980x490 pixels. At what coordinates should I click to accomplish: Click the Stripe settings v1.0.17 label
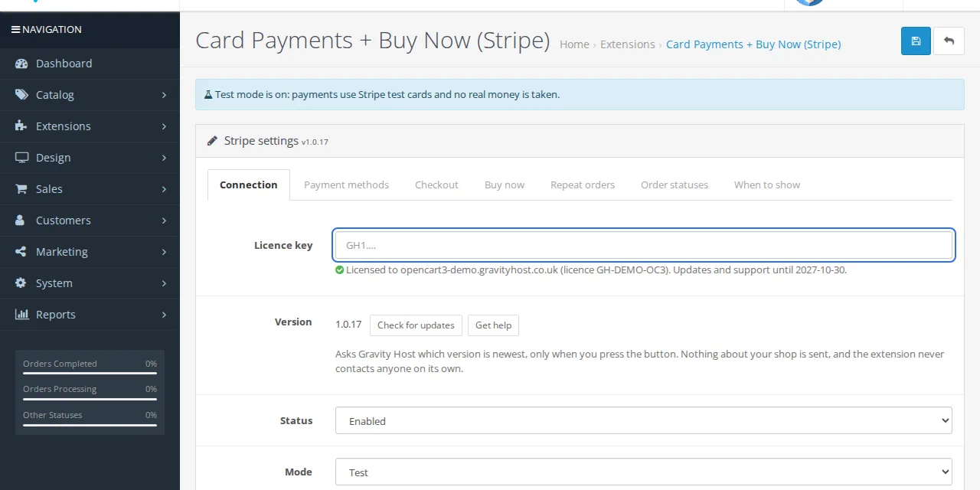tap(276, 141)
